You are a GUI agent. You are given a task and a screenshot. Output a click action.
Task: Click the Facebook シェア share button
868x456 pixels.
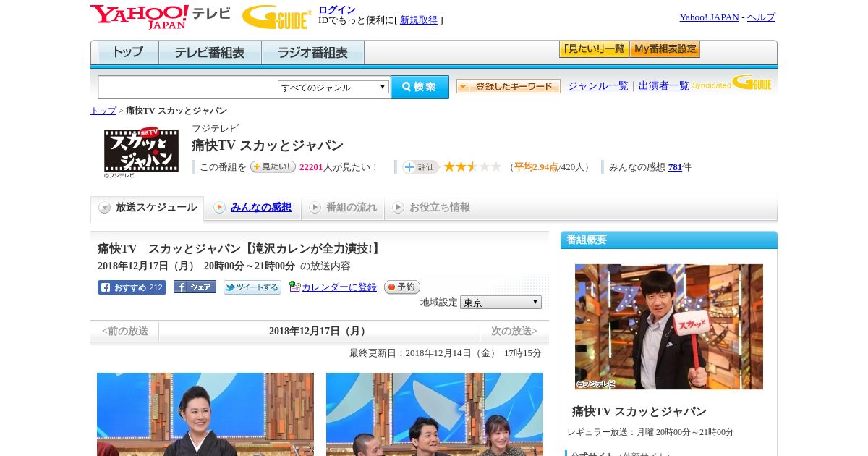(195, 287)
